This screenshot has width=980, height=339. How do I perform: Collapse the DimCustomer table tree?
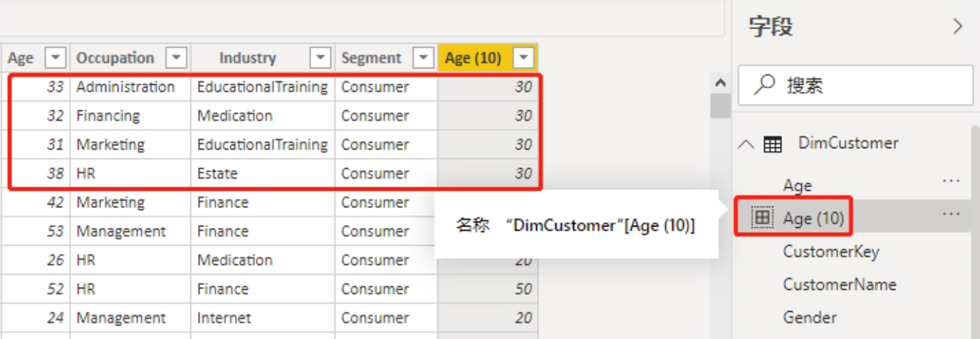746,145
